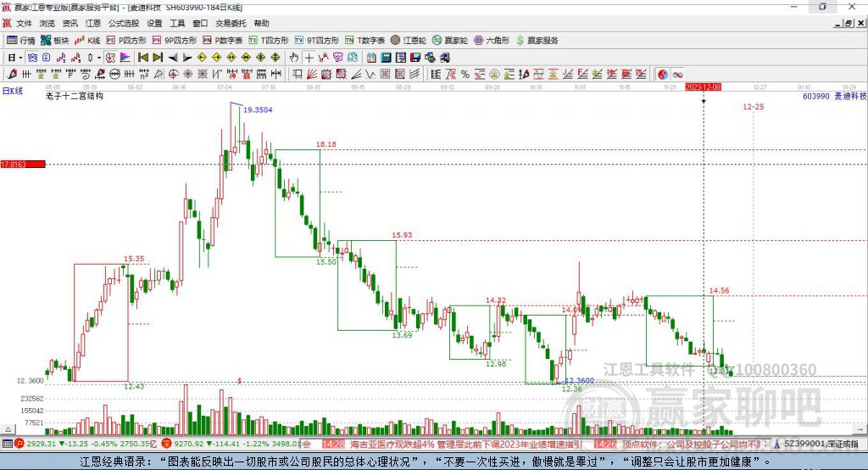Select the hand pan tool
The width and height of the screenshot is (868, 470).
[x=294, y=58]
